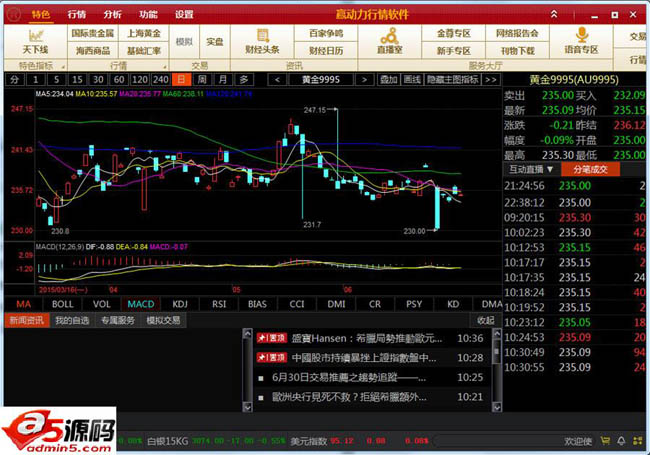Click 画线 drawing line tool
The height and width of the screenshot is (455, 650).
pos(408,78)
